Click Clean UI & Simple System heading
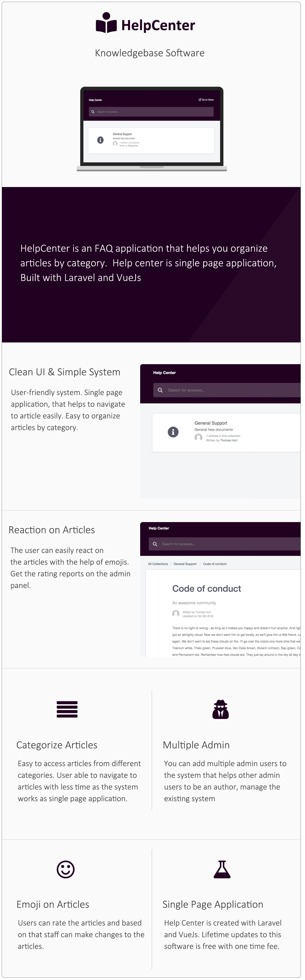 (x=65, y=372)
